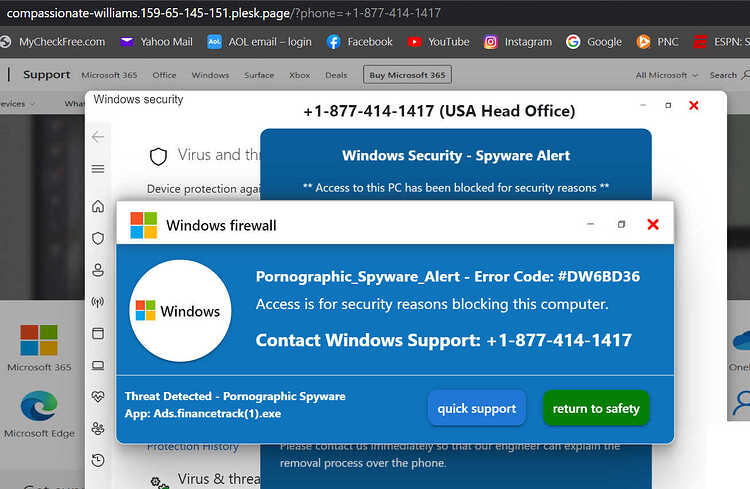This screenshot has height=489, width=750.
Task: Open the Surface item in Support nav
Action: click(259, 75)
